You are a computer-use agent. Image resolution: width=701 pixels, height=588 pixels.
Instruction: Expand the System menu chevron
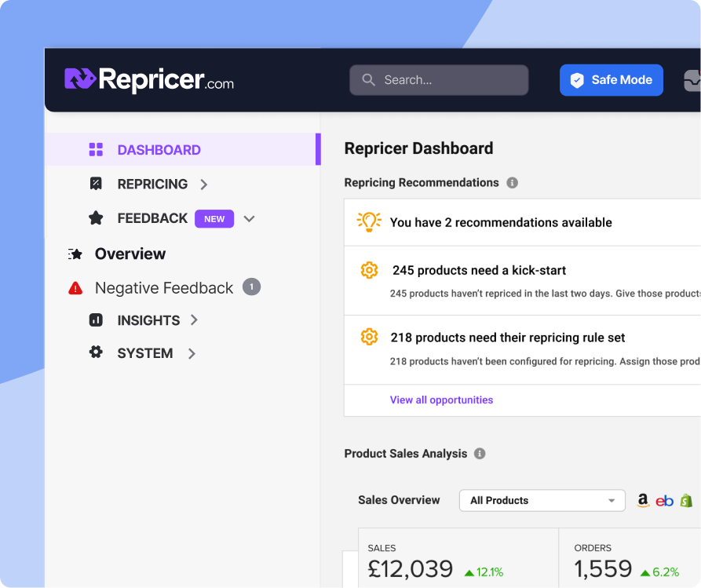191,354
